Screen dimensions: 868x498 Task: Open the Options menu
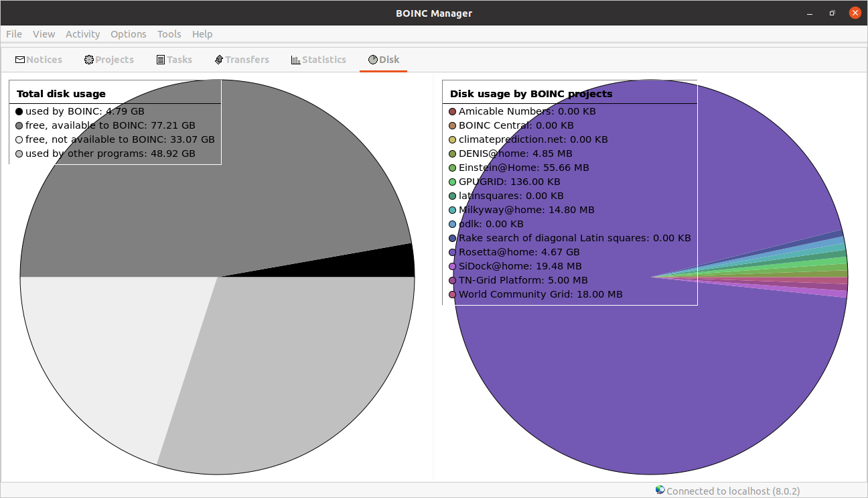click(x=129, y=34)
